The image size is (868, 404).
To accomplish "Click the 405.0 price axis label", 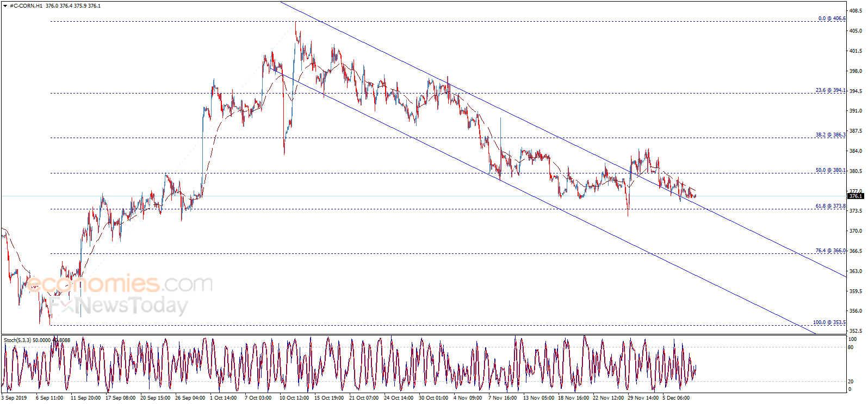I will (x=855, y=31).
